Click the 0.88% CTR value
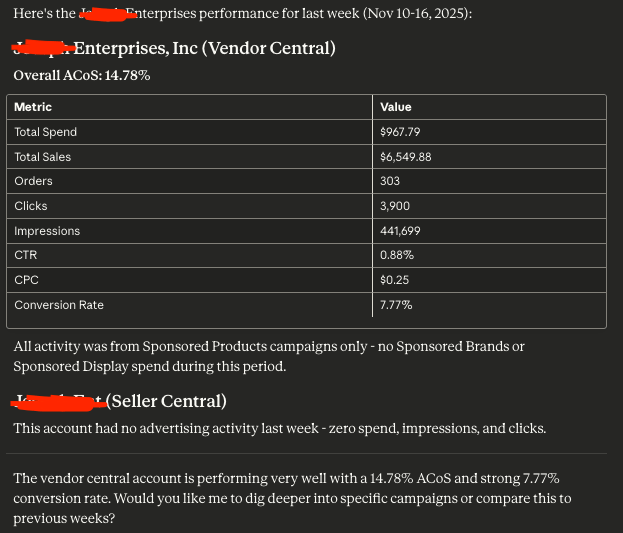The image size is (623, 533). pyautogui.click(x=397, y=255)
